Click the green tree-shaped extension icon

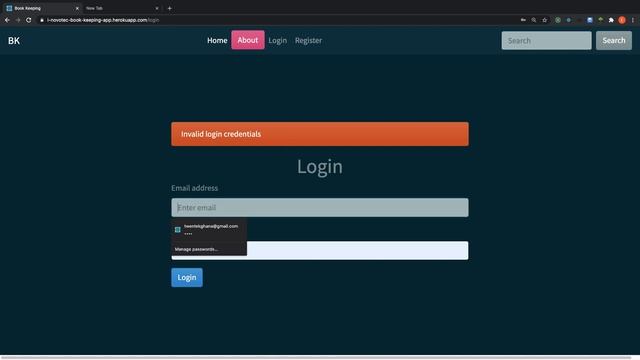pyautogui.click(x=600, y=20)
